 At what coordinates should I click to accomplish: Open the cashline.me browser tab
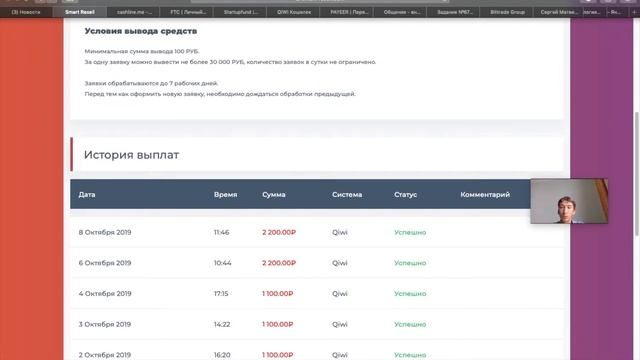pyautogui.click(x=134, y=12)
